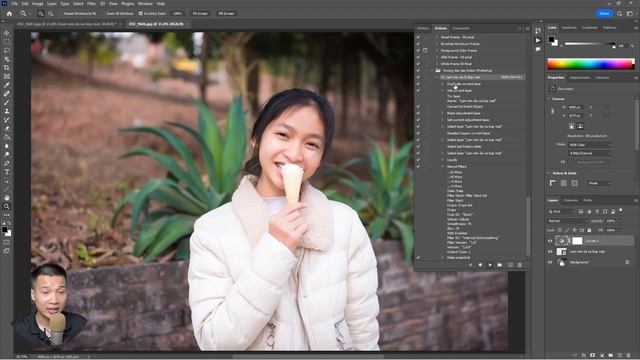Select the Zoom tool in the toolbox
640x360 pixels.
[x=7, y=206]
